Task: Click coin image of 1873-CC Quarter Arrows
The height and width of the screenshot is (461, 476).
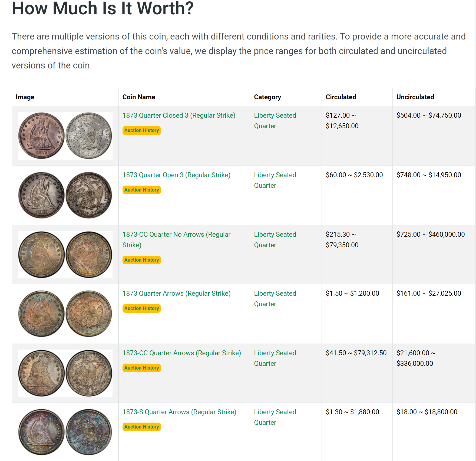Action: 65,373
